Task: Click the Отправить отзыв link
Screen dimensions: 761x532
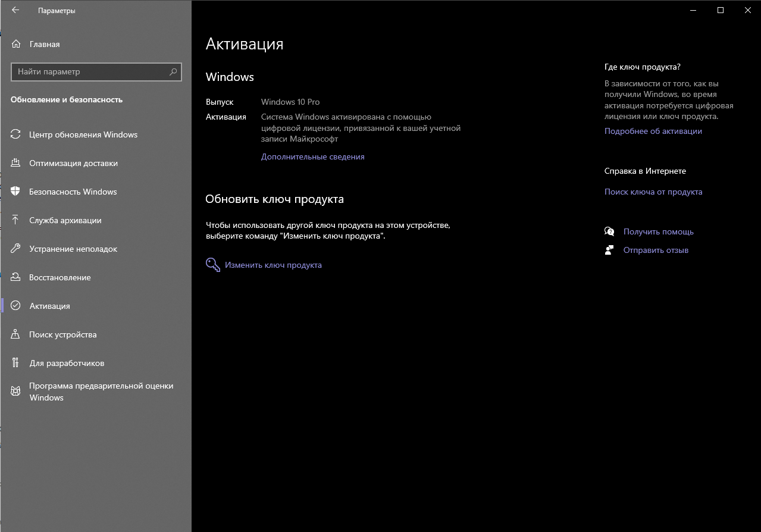Action: pos(656,251)
